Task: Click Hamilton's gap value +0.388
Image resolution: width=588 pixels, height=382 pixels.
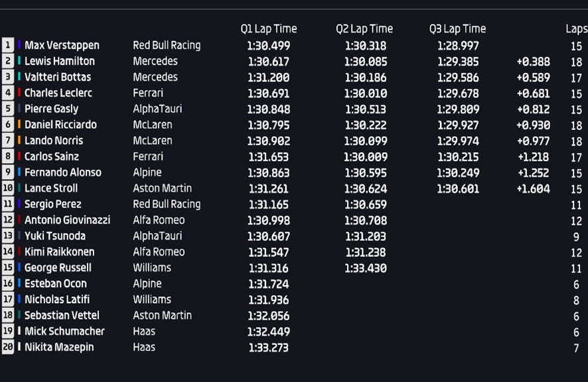Action: [534, 62]
